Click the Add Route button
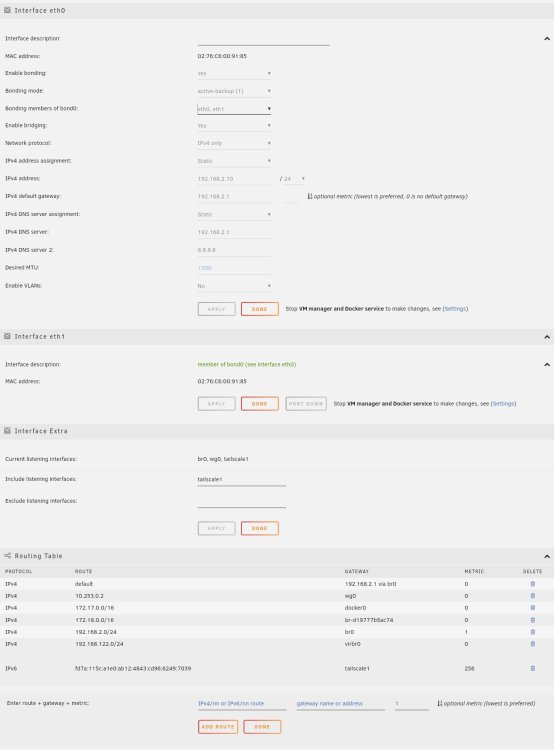Screen dimensions: 554x750 pos(218,727)
